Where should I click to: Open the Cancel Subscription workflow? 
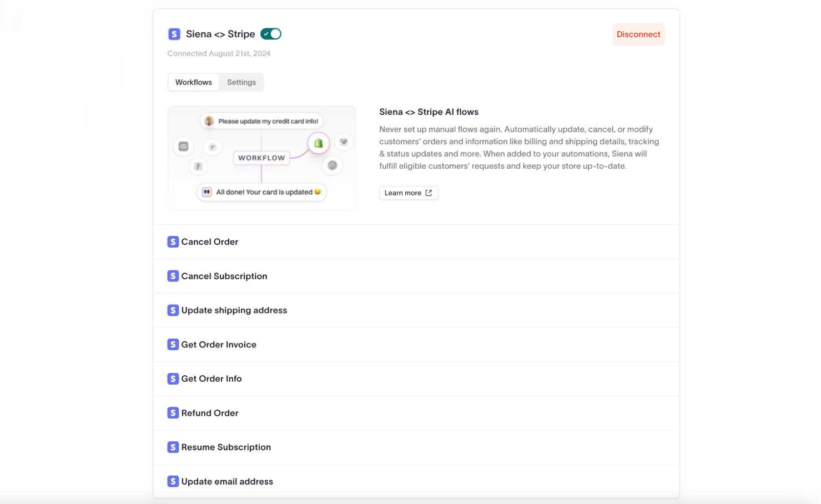(x=416, y=276)
